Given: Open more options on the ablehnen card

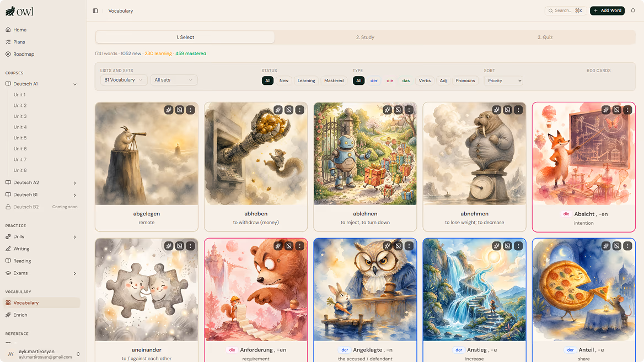Looking at the screenshot, I should point(409,110).
